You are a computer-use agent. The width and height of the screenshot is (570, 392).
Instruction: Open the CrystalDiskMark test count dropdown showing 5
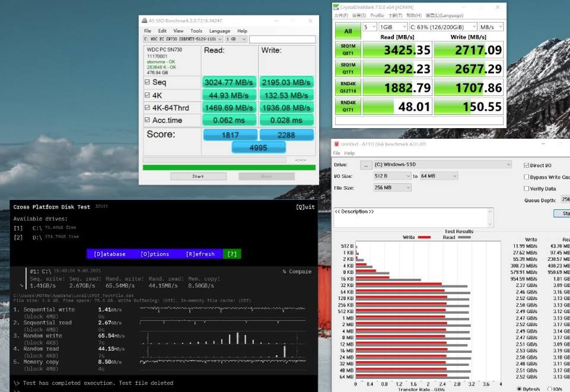pos(370,27)
